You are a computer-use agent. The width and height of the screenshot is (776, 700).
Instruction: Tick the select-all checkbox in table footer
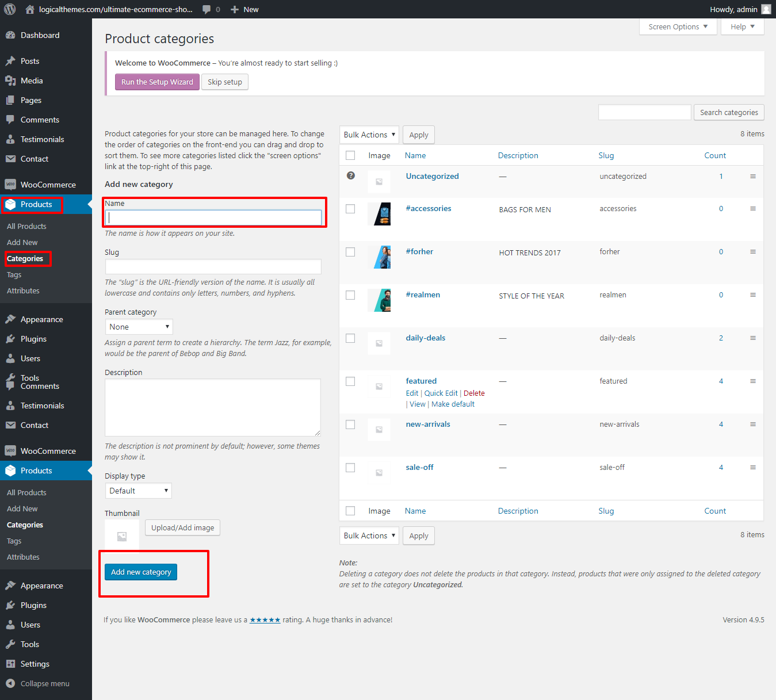[350, 511]
